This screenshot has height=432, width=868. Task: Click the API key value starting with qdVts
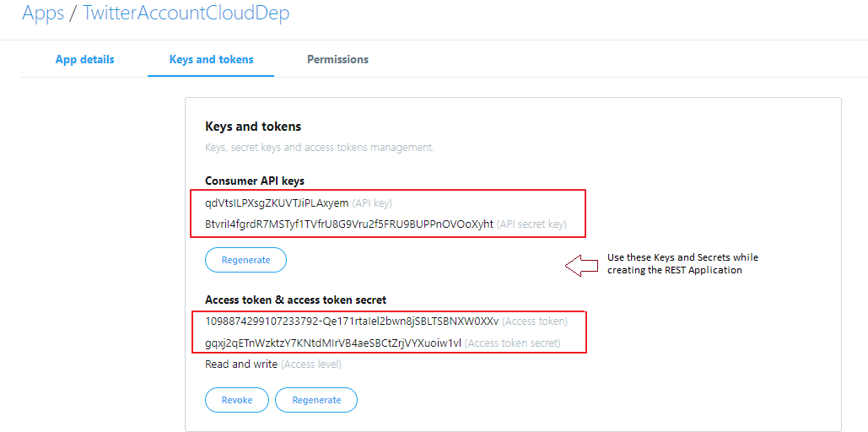(x=277, y=203)
